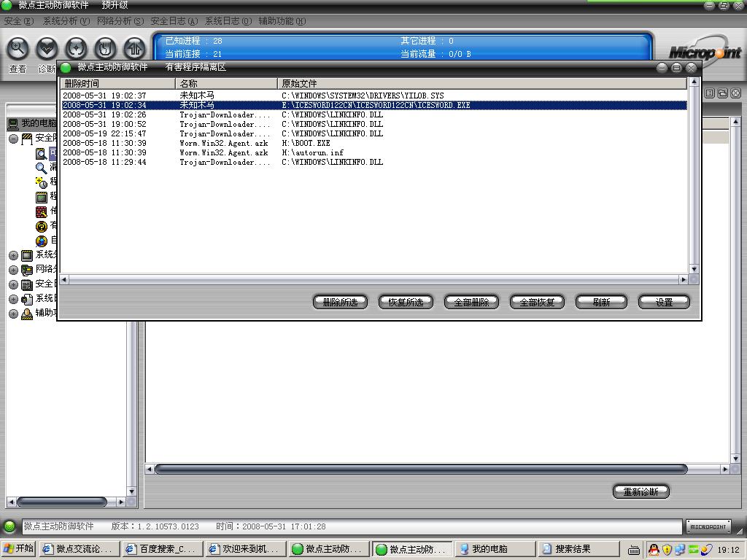
Task: Select the globe with arrow tree icon
Action: [42, 241]
